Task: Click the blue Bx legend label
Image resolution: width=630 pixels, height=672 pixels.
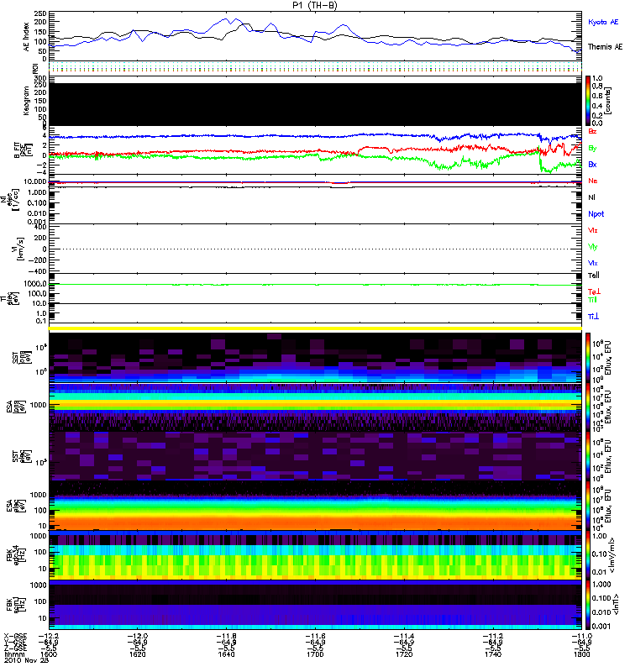Action: click(592, 165)
